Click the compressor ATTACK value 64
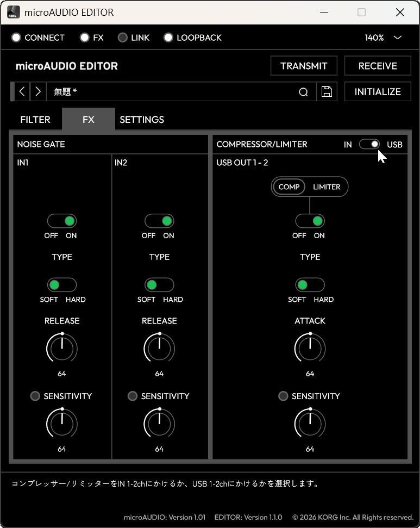Image resolution: width=420 pixels, height=528 pixels. 310,374
